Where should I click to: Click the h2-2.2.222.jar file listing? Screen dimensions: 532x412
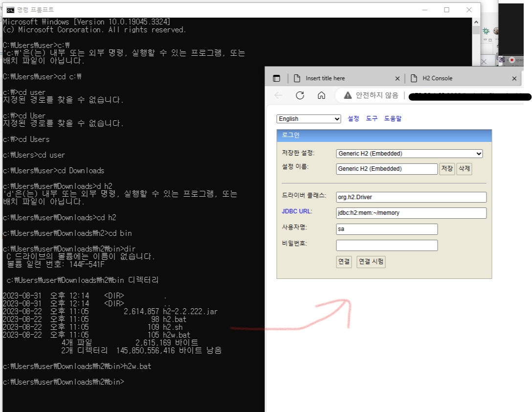pyautogui.click(x=111, y=312)
